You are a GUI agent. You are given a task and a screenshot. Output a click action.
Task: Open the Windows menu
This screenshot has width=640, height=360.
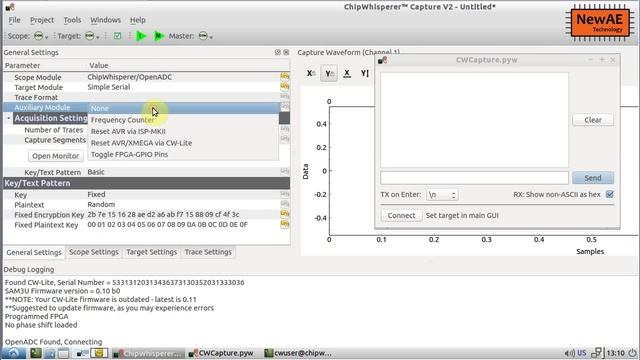(105, 20)
